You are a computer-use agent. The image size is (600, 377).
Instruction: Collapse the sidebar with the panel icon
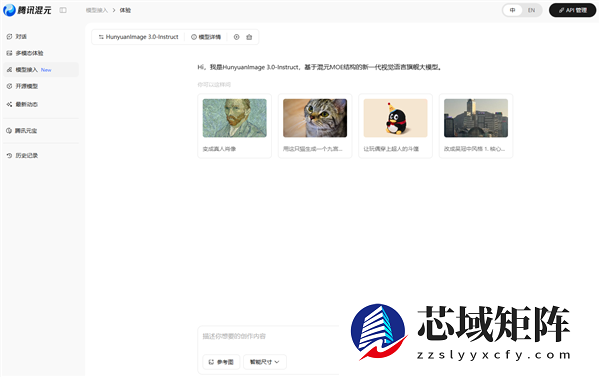click(63, 10)
